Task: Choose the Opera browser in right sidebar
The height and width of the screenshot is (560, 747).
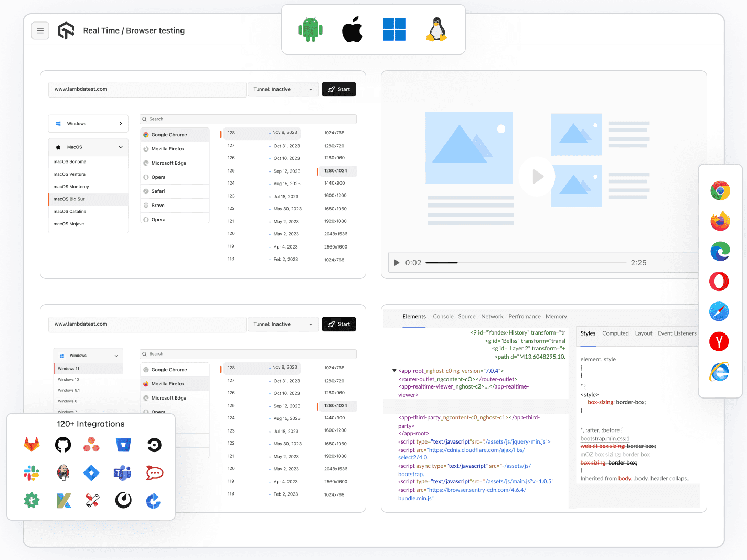Action: tap(719, 282)
